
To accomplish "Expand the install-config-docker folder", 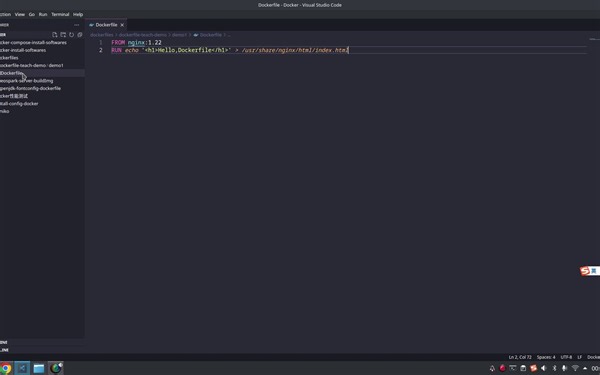I will 42,104.
